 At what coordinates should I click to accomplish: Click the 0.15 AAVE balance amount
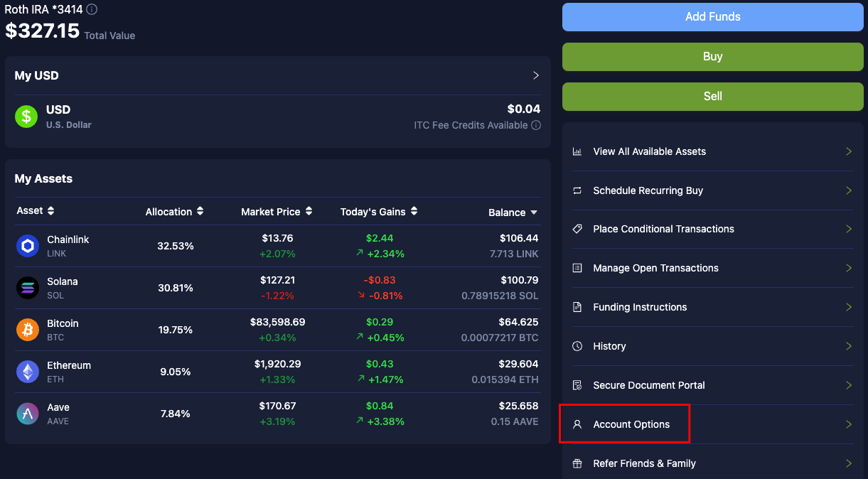click(x=515, y=421)
